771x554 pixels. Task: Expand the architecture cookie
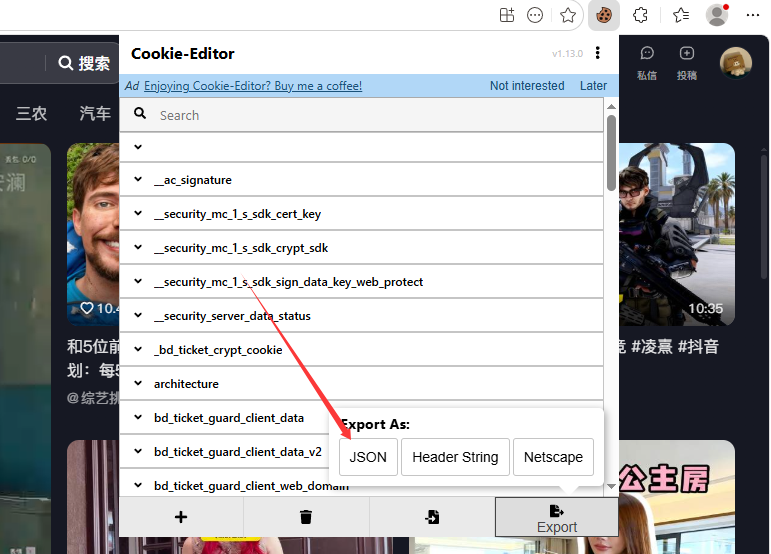[x=361, y=383]
